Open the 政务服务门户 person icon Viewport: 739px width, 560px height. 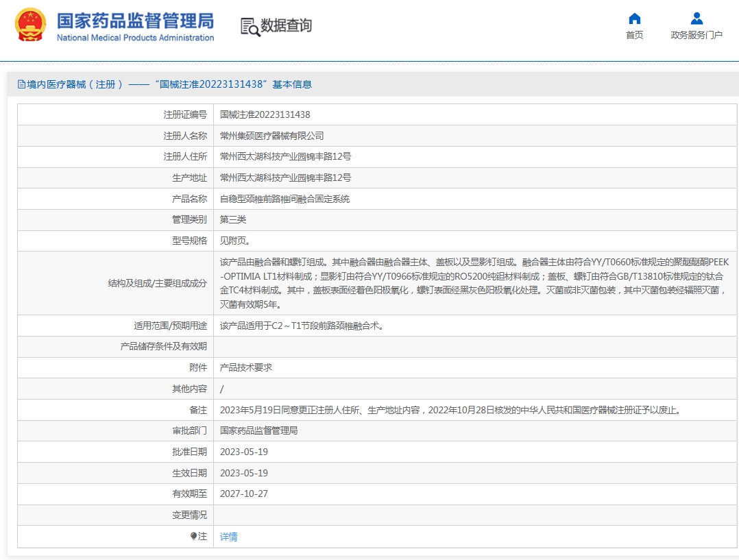(x=696, y=19)
